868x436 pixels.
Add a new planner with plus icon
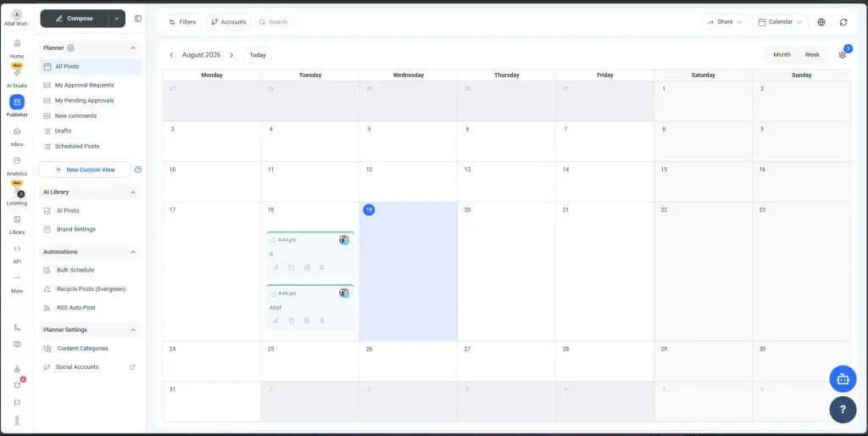tap(70, 48)
